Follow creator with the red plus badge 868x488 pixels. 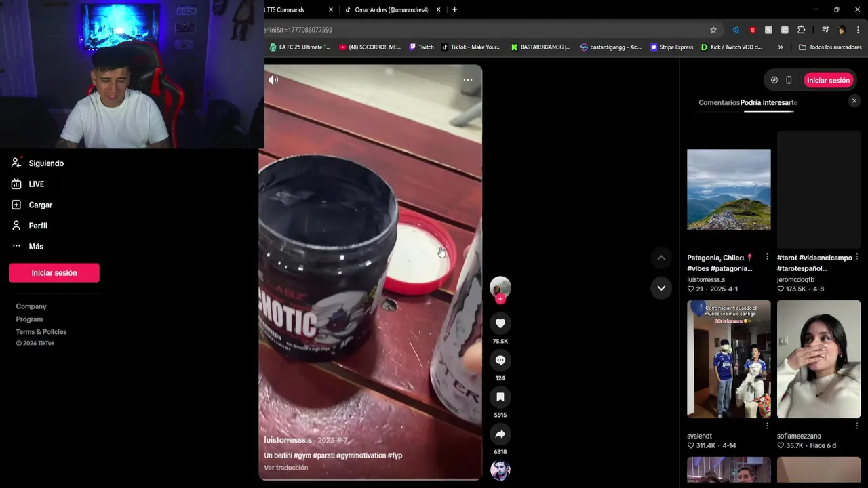point(500,299)
